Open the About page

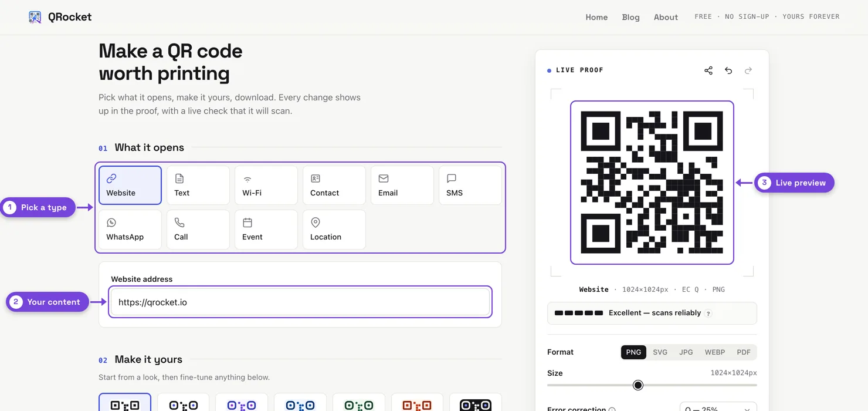click(666, 17)
